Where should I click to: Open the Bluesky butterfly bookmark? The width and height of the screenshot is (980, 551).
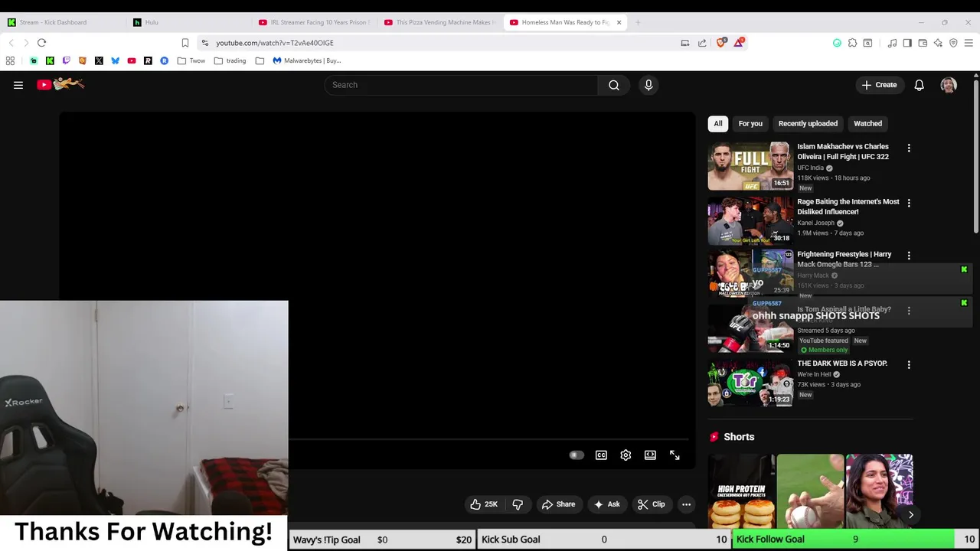click(x=115, y=60)
